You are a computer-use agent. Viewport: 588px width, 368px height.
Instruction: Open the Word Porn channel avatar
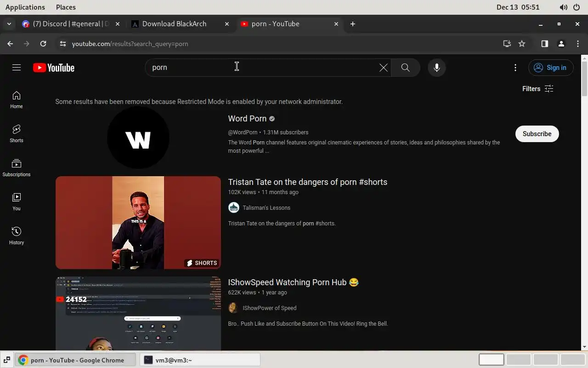point(138,138)
